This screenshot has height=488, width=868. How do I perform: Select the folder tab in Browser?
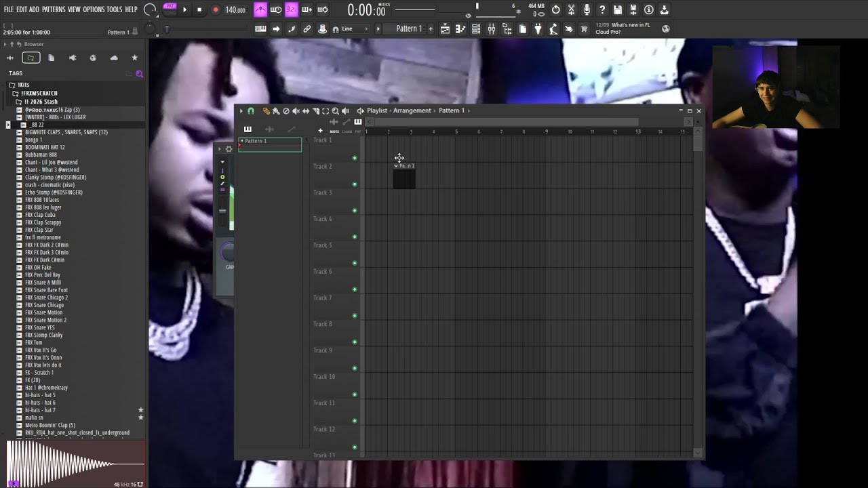[31, 58]
